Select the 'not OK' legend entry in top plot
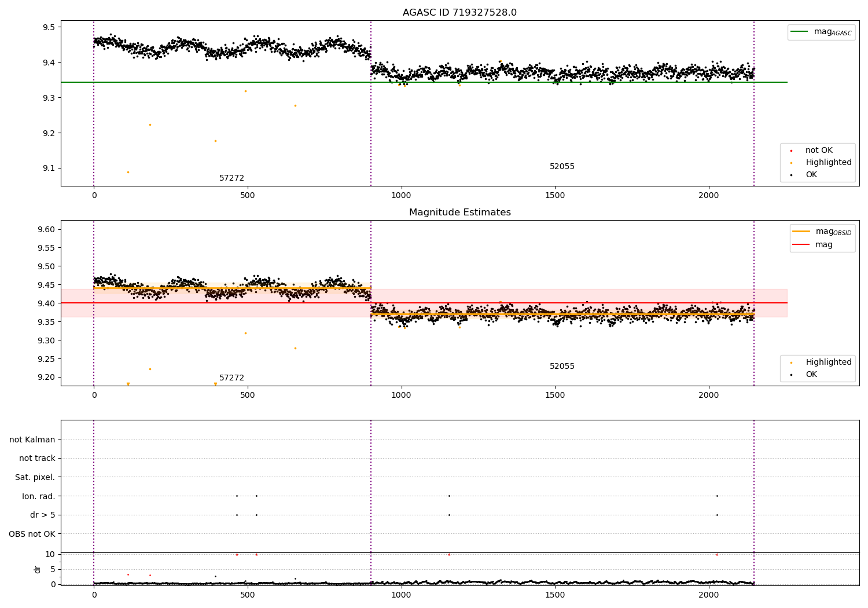Image resolution: width=868 pixels, height=608 pixels. 812,151
